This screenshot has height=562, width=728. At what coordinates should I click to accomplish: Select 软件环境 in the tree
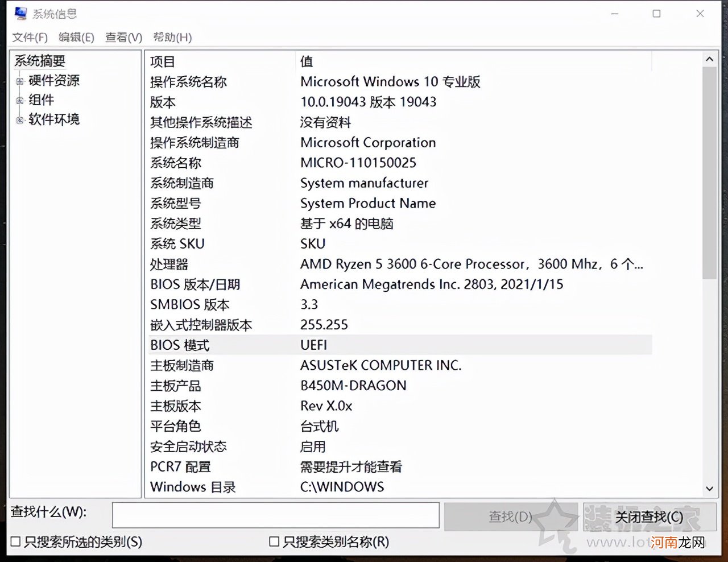[x=54, y=119]
